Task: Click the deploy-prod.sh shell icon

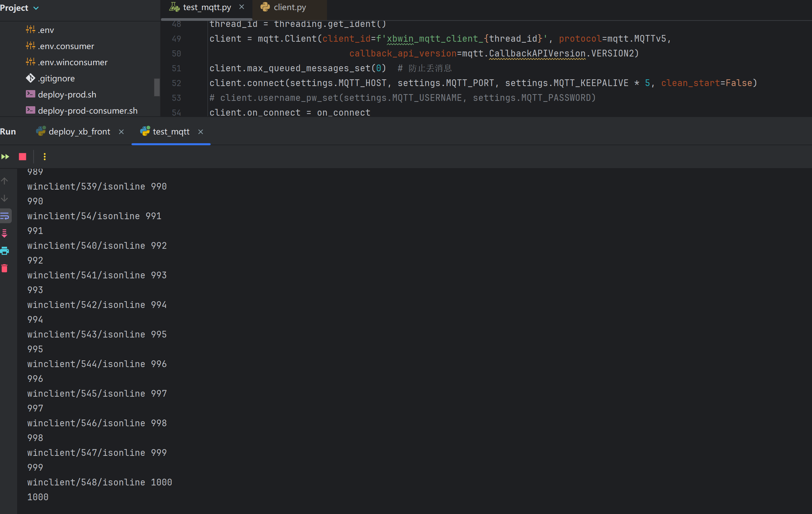Action: [x=30, y=94]
